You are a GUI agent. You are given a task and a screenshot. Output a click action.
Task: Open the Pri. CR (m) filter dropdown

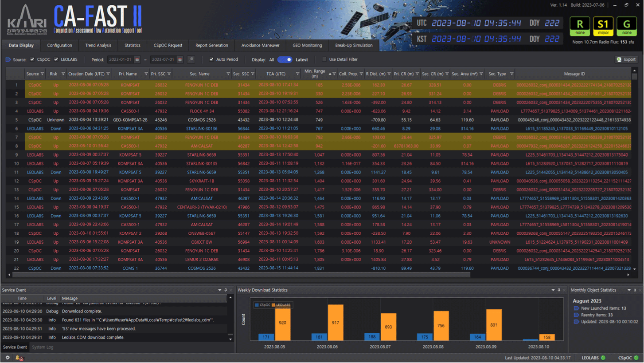click(417, 74)
